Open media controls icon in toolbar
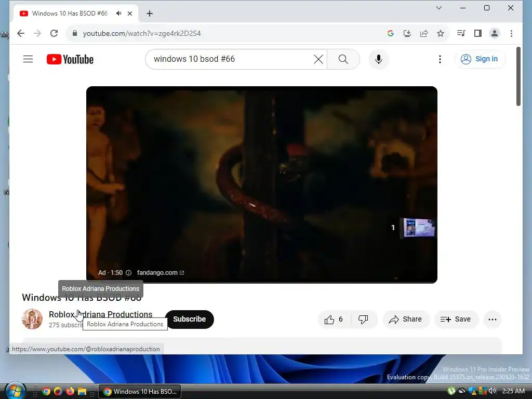The width and height of the screenshot is (532, 399). coord(461,33)
